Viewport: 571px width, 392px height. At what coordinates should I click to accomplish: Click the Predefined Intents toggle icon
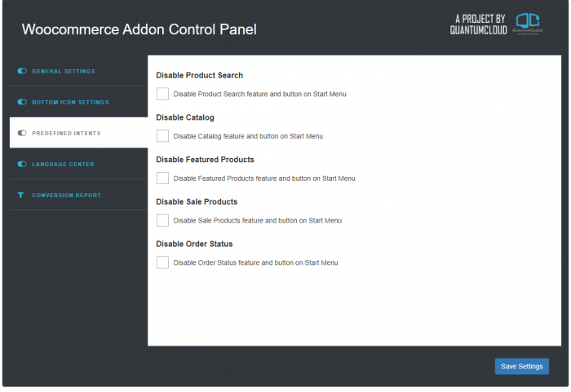(22, 133)
